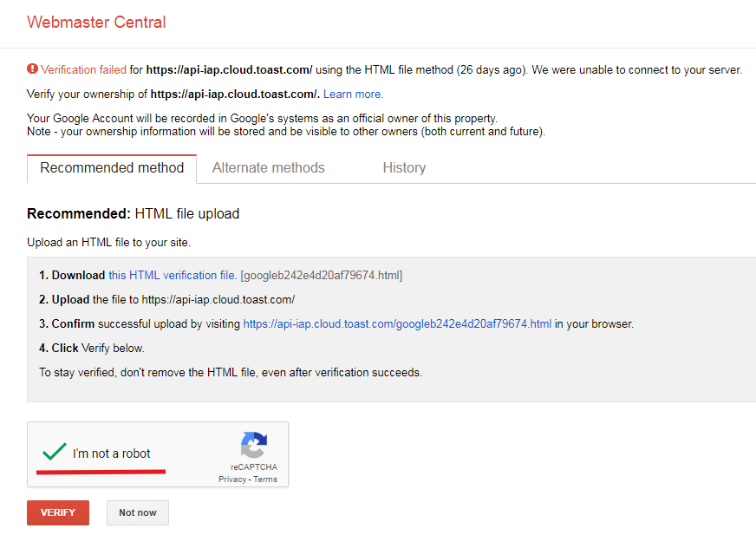The height and width of the screenshot is (535, 756).
Task: Click the 'reCAPTCHA' label under the logo
Action: [254, 467]
